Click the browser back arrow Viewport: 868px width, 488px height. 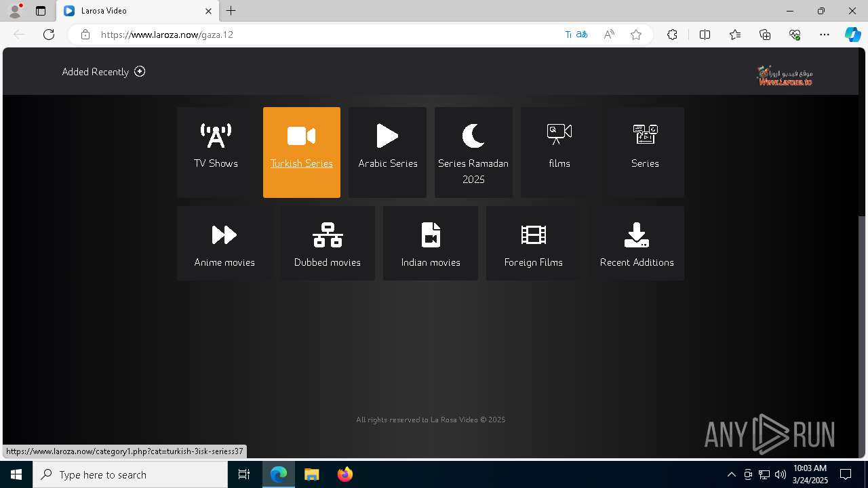[x=19, y=35]
